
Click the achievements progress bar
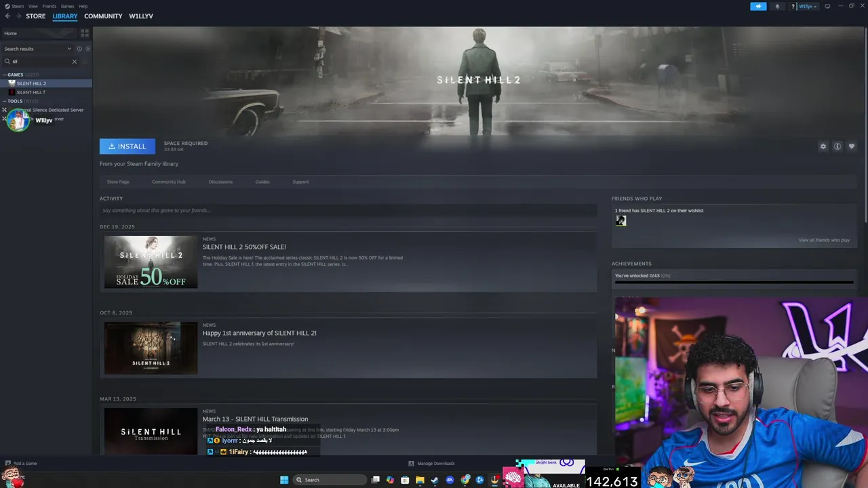[x=734, y=283]
